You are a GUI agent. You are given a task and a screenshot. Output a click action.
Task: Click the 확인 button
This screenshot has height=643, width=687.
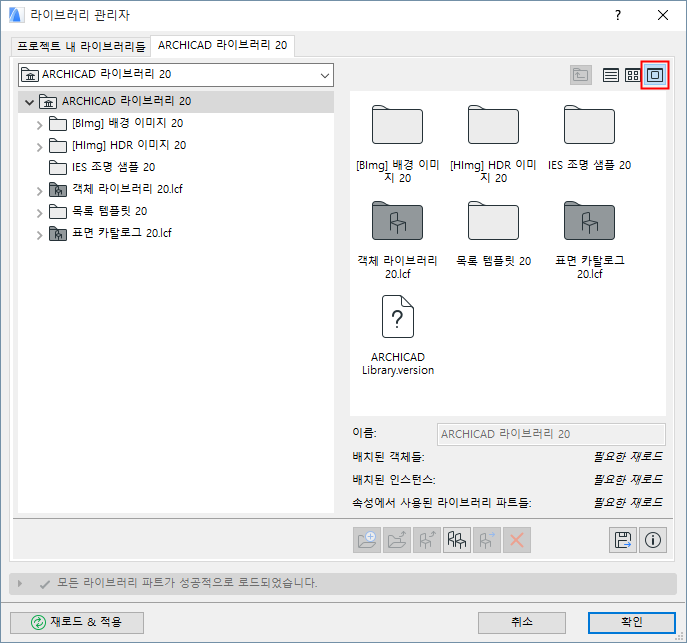631,622
